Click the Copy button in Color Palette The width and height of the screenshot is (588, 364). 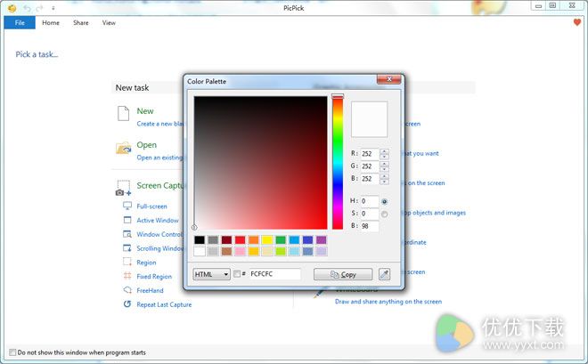[343, 274]
